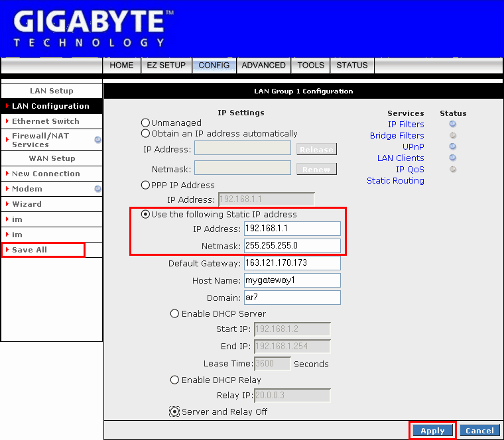This screenshot has height=440, width=504.
Task: Click the Domain field ar7
Action: [x=292, y=298]
